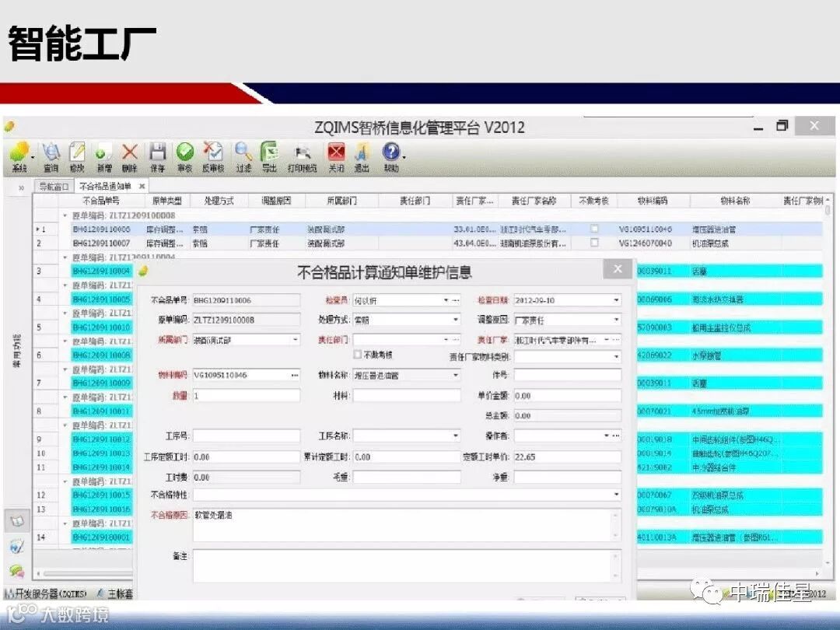
Task: Click the 物料编码 column header in grid
Action: click(653, 201)
